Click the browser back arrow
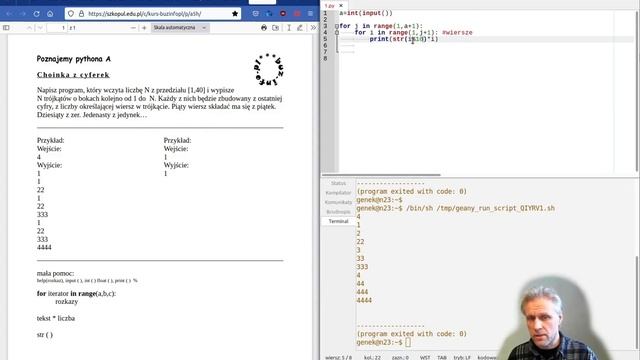The image size is (640, 360). click(x=9, y=14)
